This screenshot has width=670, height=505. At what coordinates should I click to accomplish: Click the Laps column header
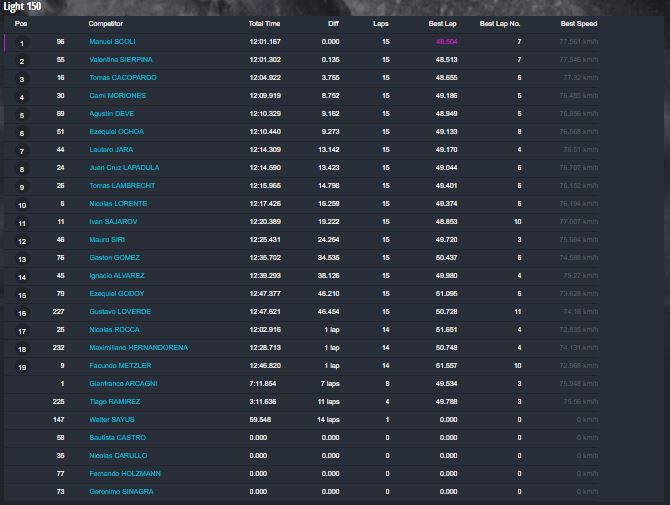click(x=380, y=23)
